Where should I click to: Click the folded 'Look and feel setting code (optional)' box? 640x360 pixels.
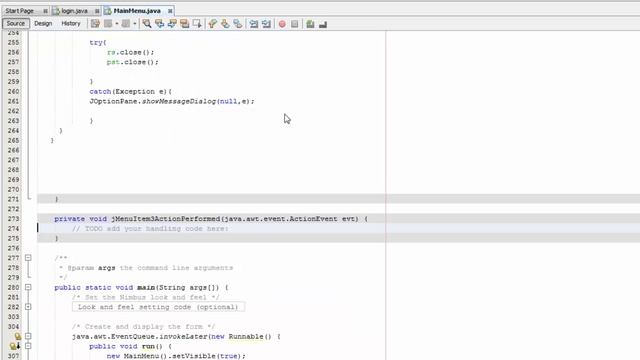(158, 307)
